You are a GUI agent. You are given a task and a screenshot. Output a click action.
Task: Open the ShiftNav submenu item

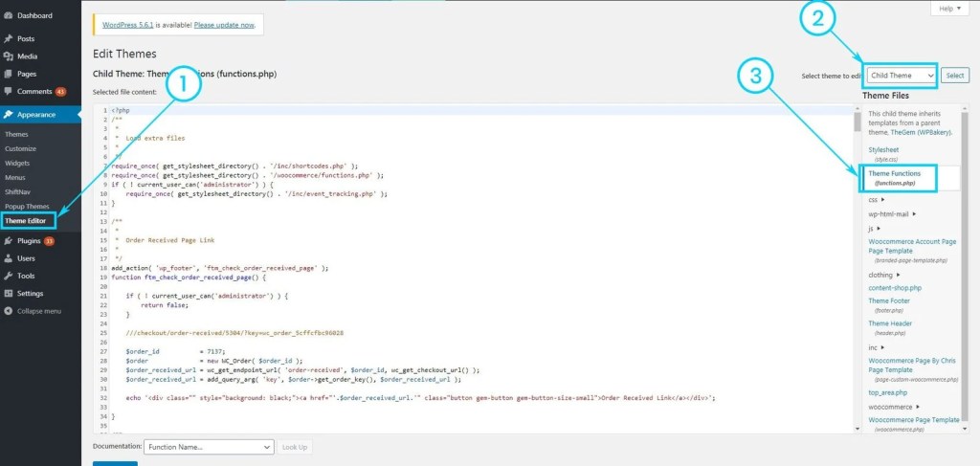17,191
